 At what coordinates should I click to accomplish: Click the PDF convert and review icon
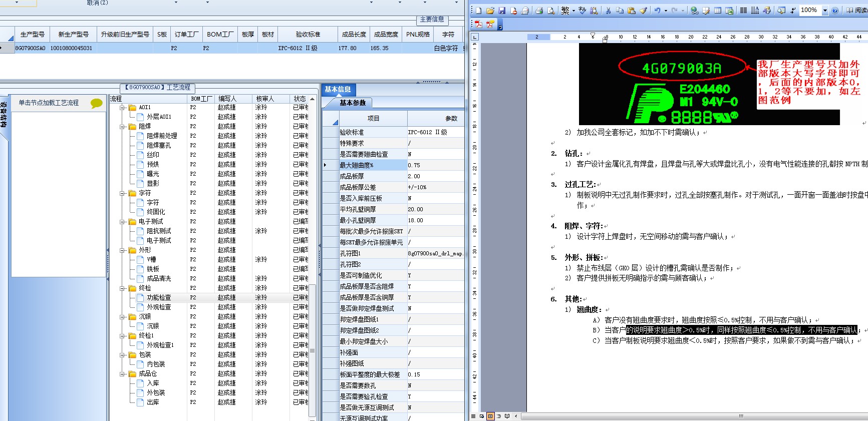(x=490, y=24)
